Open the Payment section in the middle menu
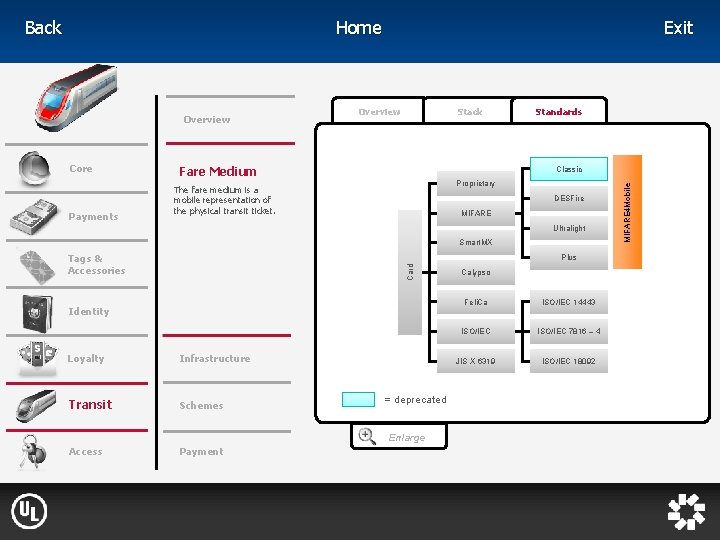 [201, 452]
